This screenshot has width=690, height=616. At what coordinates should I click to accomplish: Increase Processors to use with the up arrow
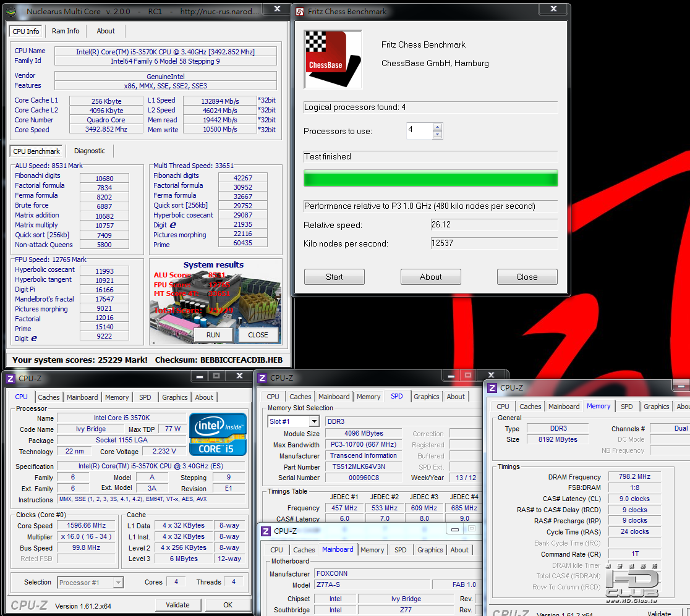click(x=437, y=127)
